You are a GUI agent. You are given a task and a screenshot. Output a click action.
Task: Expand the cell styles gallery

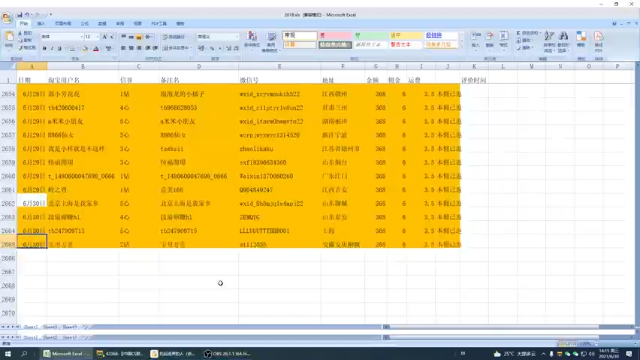[x=462, y=47]
